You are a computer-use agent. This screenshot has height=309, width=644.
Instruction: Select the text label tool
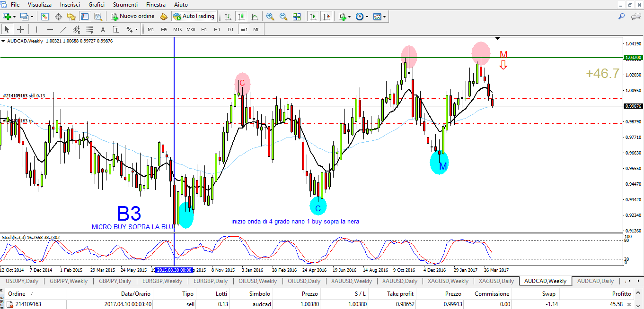click(116, 29)
